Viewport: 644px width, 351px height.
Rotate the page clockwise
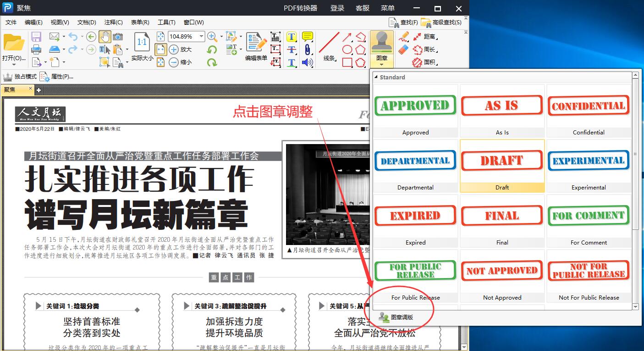click(212, 62)
